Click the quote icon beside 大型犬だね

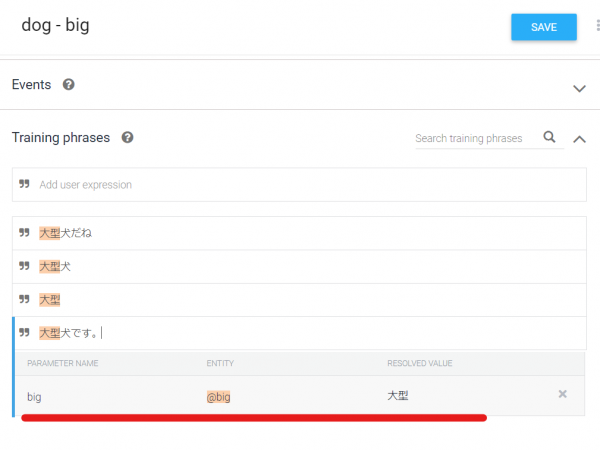click(24, 233)
